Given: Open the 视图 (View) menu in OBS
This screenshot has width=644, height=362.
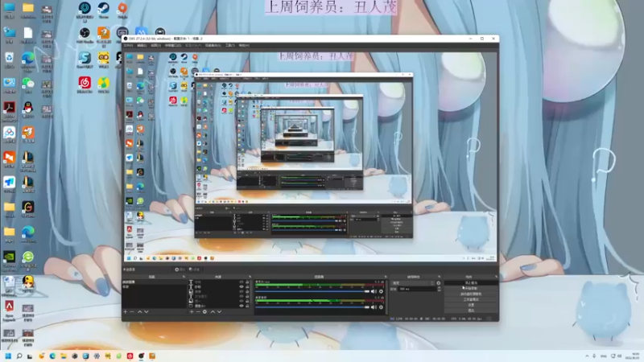Looking at the screenshot, I should (155, 46).
